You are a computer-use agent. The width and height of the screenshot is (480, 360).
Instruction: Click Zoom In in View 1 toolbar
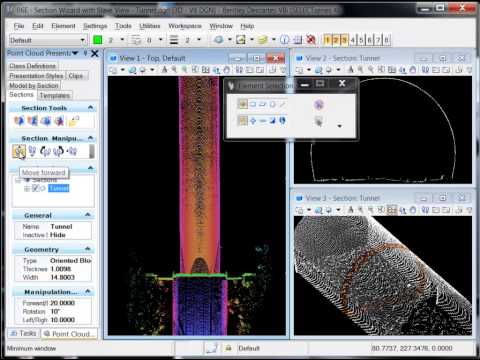[x=174, y=70]
